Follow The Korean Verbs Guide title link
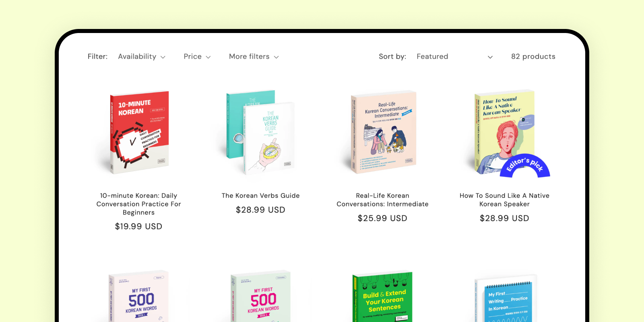This screenshot has height=322, width=644. (260, 196)
